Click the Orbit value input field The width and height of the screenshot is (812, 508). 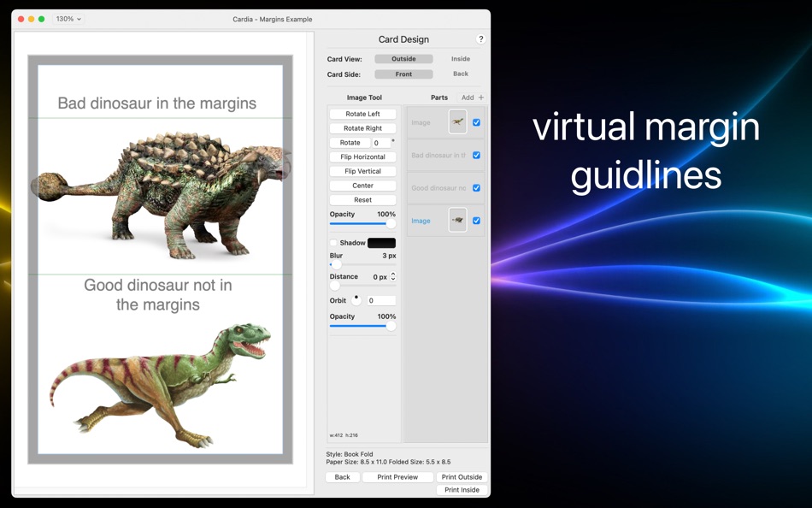coord(382,301)
